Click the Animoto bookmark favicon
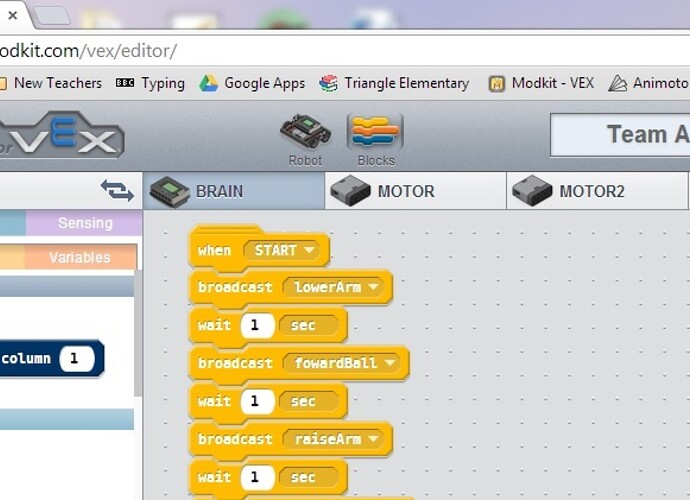This screenshot has height=500, width=690. (617, 83)
